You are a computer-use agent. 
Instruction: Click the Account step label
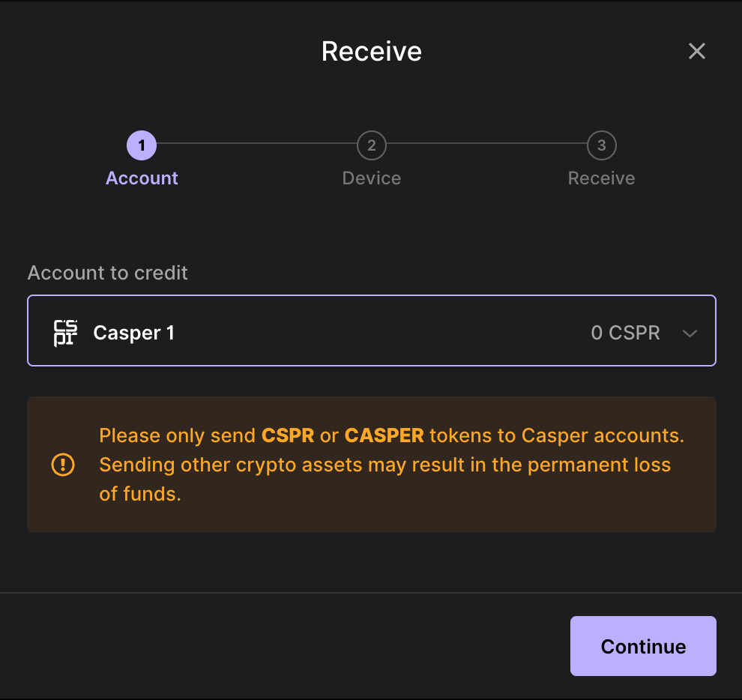tap(142, 178)
